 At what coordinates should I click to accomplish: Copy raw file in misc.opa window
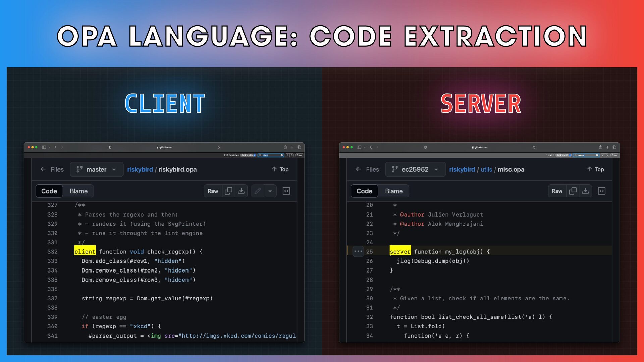coord(573,191)
